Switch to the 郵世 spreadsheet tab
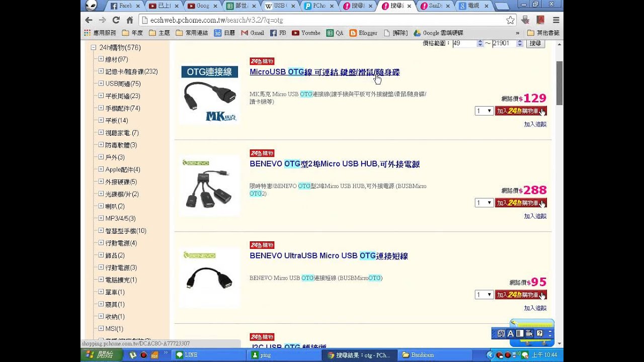 pos(242,6)
